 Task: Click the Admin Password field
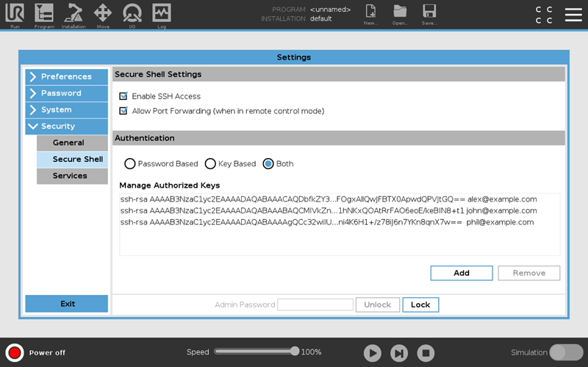(x=315, y=304)
